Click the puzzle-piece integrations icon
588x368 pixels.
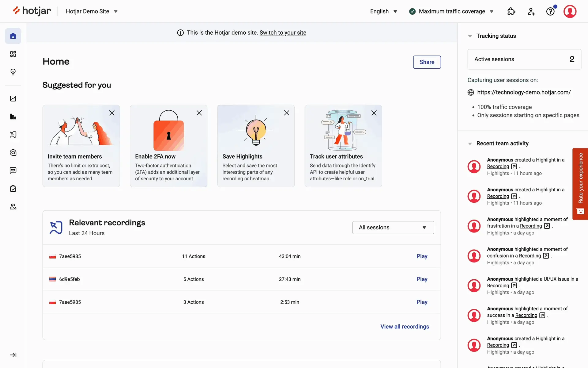point(511,11)
